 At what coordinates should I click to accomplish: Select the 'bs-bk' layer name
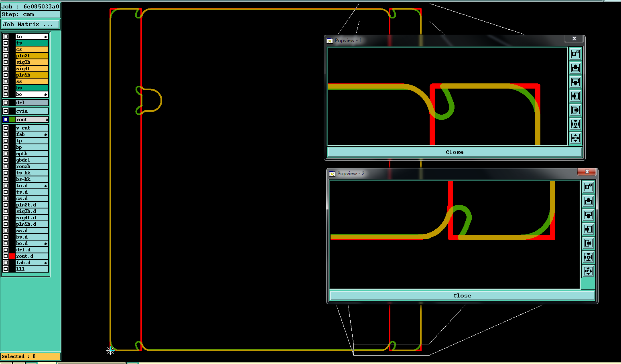tap(32, 179)
